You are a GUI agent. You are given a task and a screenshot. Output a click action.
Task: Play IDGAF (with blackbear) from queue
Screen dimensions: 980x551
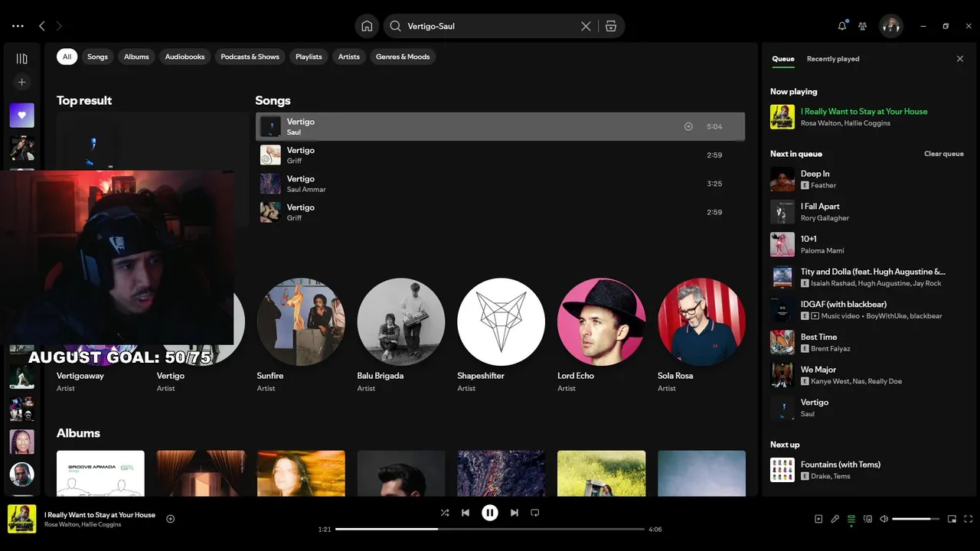point(867,310)
